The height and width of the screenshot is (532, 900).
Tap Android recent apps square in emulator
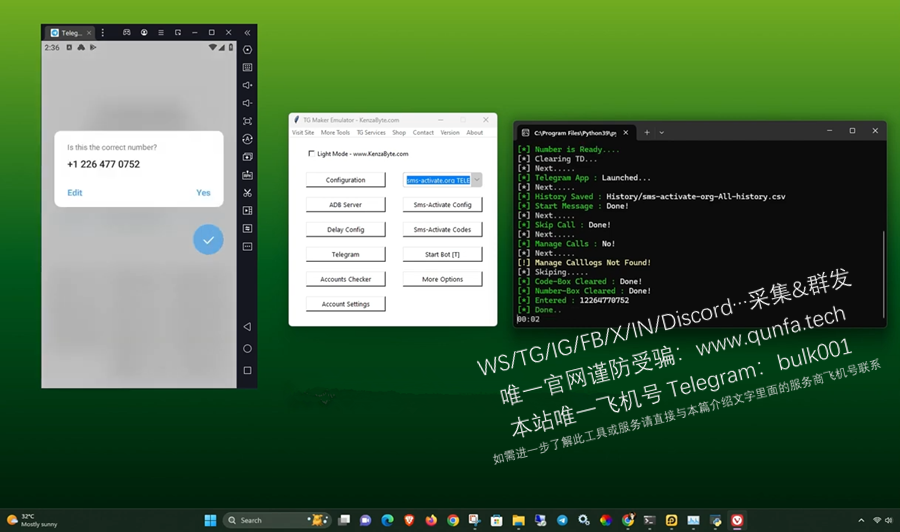coord(247,371)
